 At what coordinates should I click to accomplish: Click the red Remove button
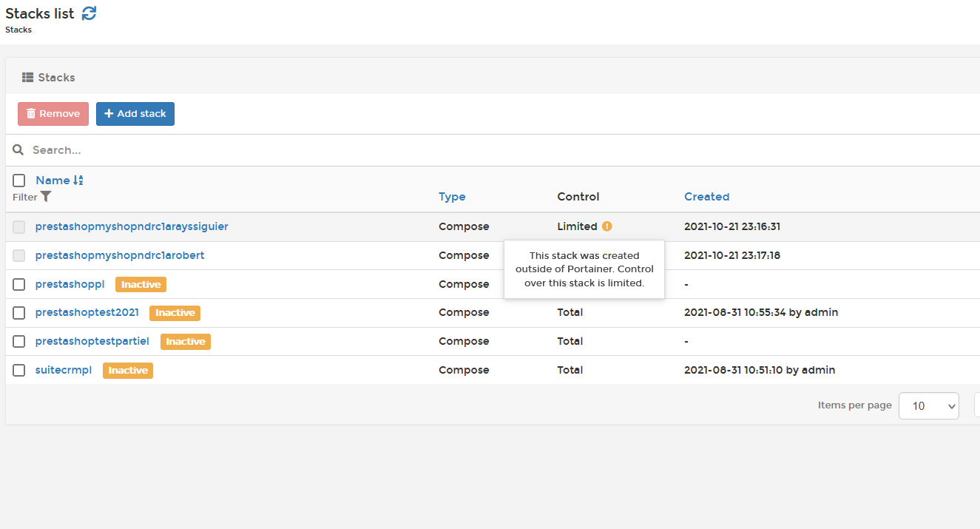[53, 114]
